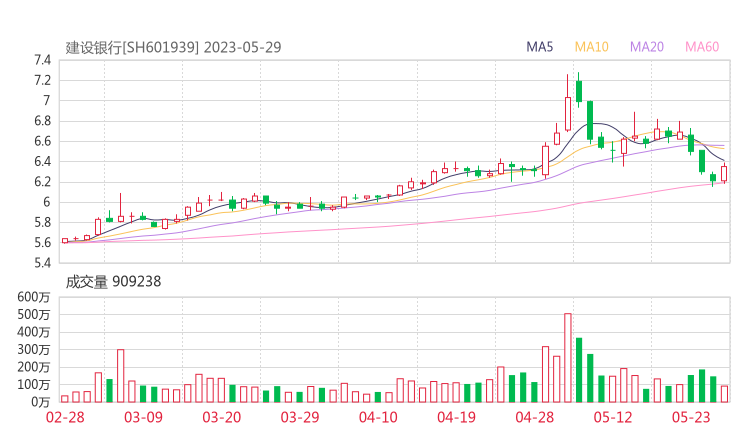Click the 300万 volume axis label

point(34,350)
